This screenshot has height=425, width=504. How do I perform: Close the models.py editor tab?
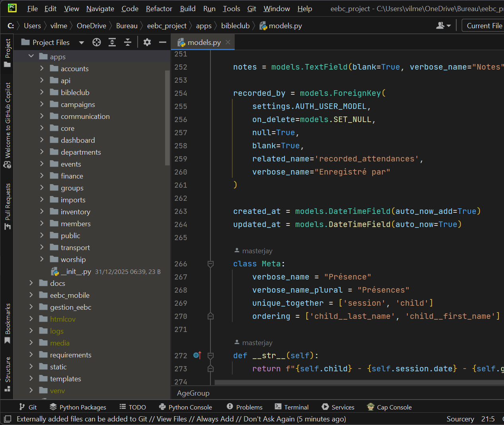click(228, 42)
